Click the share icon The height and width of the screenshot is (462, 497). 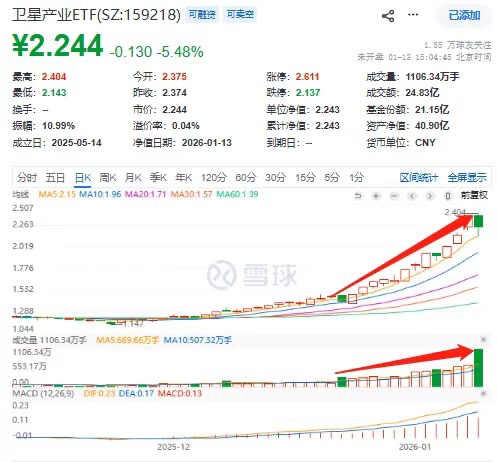(388, 15)
